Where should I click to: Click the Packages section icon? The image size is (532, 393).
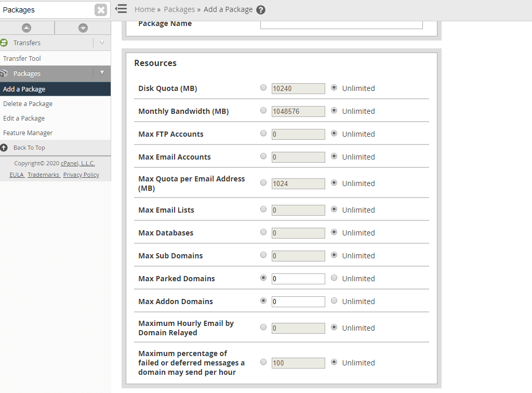click(x=4, y=73)
